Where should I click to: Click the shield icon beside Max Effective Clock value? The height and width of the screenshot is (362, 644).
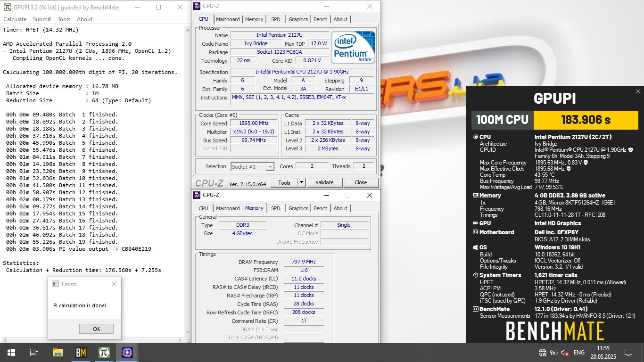[x=569, y=169]
